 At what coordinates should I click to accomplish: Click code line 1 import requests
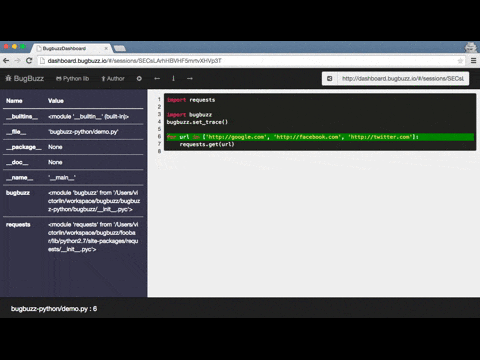click(191, 100)
